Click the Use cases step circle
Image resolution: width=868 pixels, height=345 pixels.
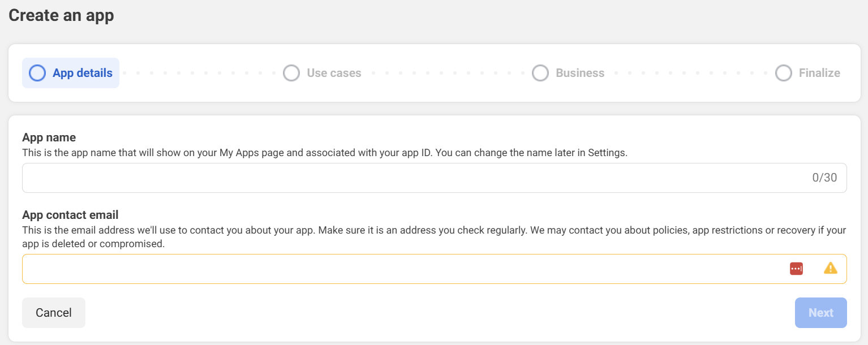click(x=291, y=73)
